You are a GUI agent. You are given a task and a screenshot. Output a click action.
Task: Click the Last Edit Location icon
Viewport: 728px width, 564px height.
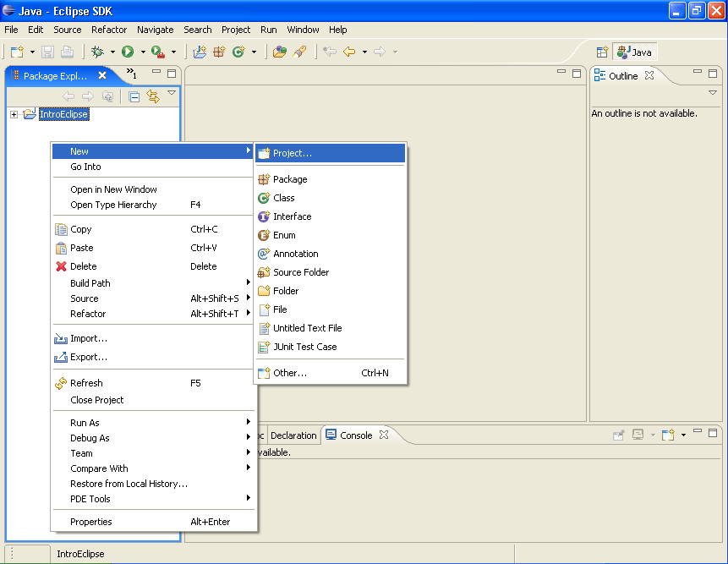330,52
